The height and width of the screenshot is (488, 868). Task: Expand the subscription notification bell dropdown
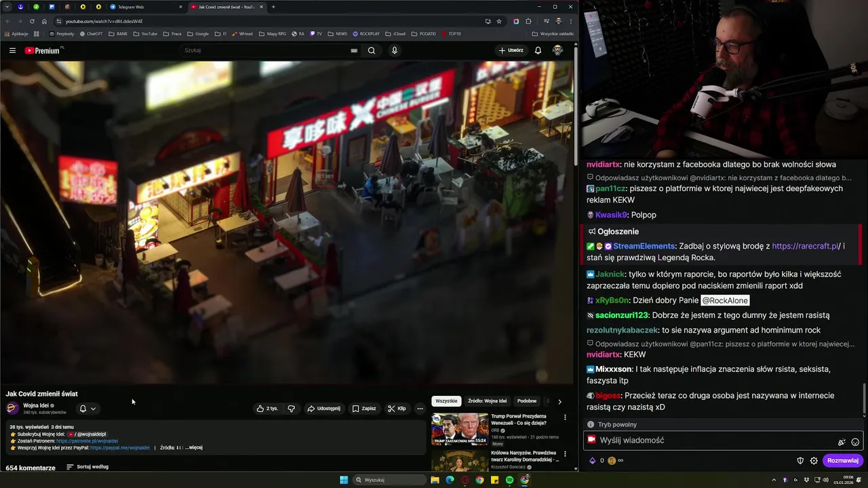(x=87, y=409)
